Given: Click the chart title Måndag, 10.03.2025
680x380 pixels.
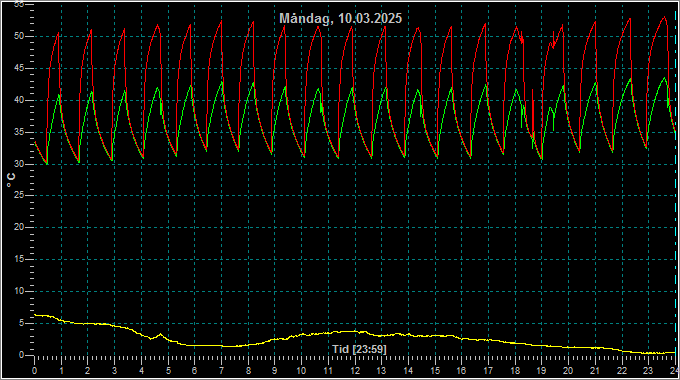Looking at the screenshot, I should [340, 19].
